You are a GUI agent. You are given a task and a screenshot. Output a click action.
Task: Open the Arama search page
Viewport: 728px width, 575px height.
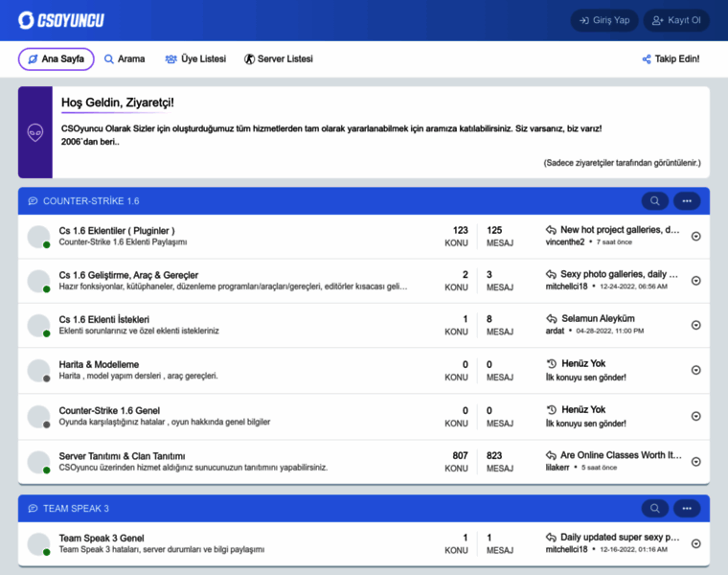125,59
